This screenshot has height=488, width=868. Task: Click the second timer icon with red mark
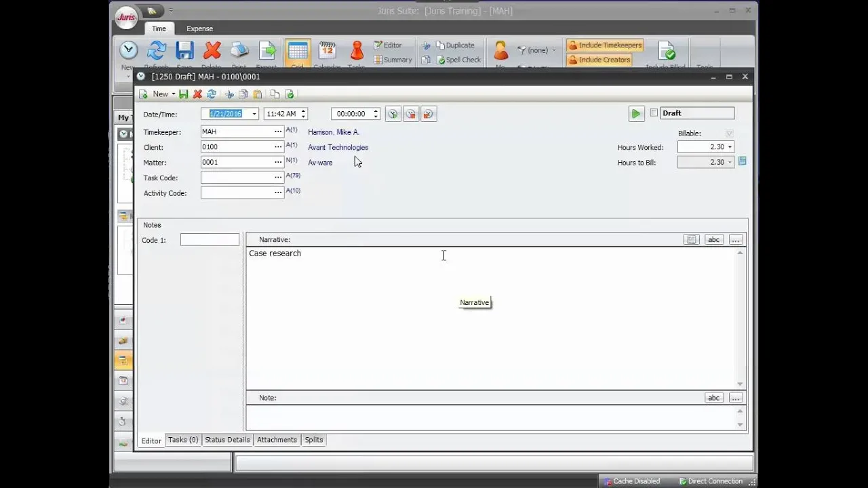tap(410, 114)
